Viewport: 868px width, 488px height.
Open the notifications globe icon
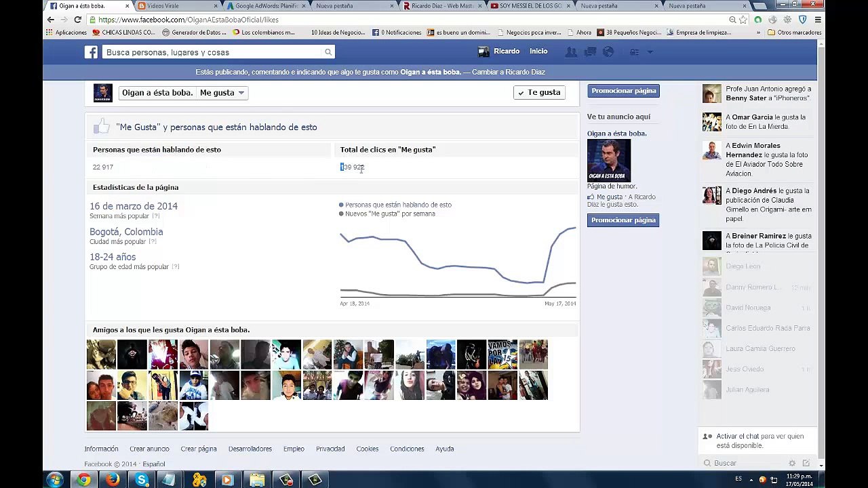point(608,52)
